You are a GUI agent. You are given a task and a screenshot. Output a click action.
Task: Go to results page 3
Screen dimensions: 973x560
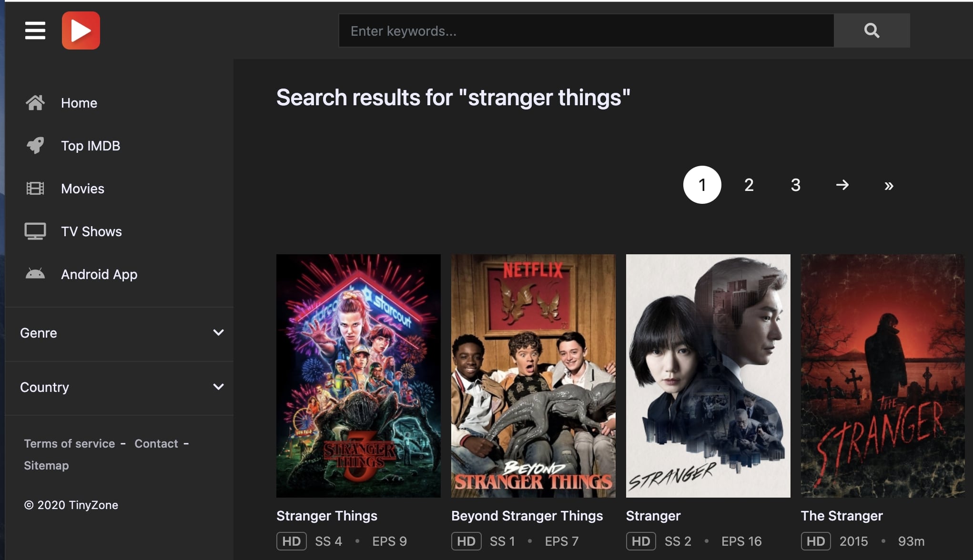[x=795, y=185]
